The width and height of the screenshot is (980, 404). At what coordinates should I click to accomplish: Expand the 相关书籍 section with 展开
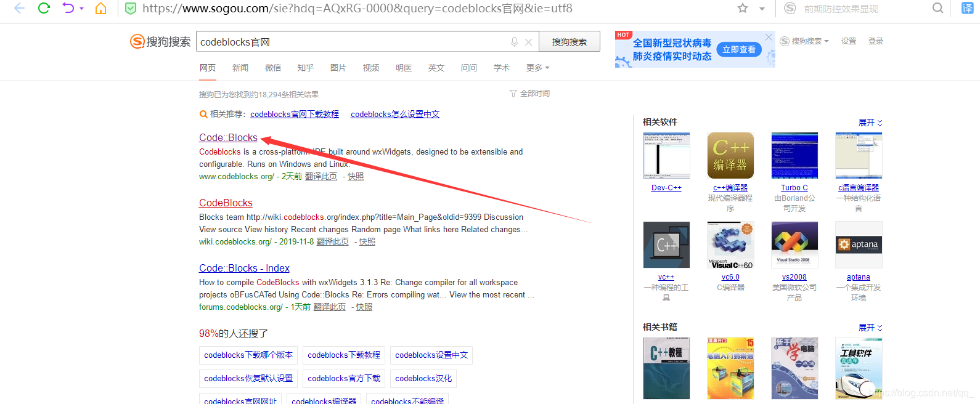(x=870, y=328)
